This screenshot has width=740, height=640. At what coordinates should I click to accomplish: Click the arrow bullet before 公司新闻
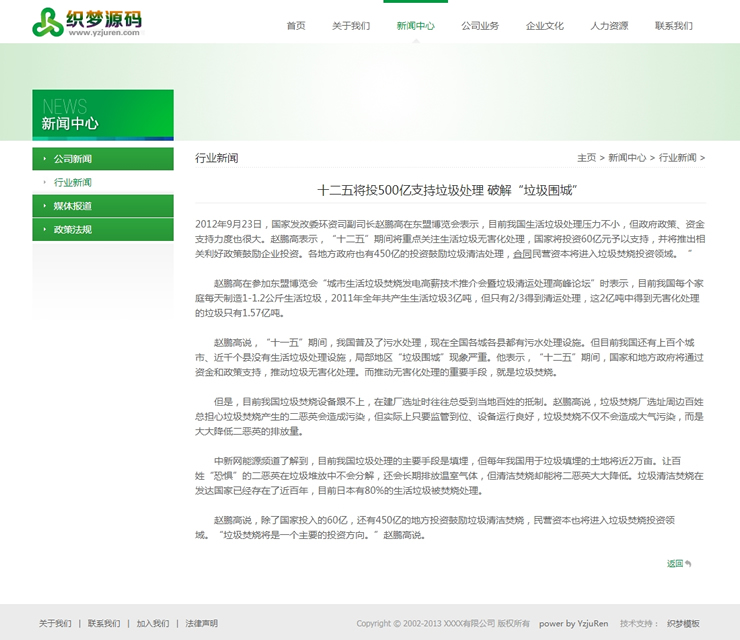coord(43,159)
